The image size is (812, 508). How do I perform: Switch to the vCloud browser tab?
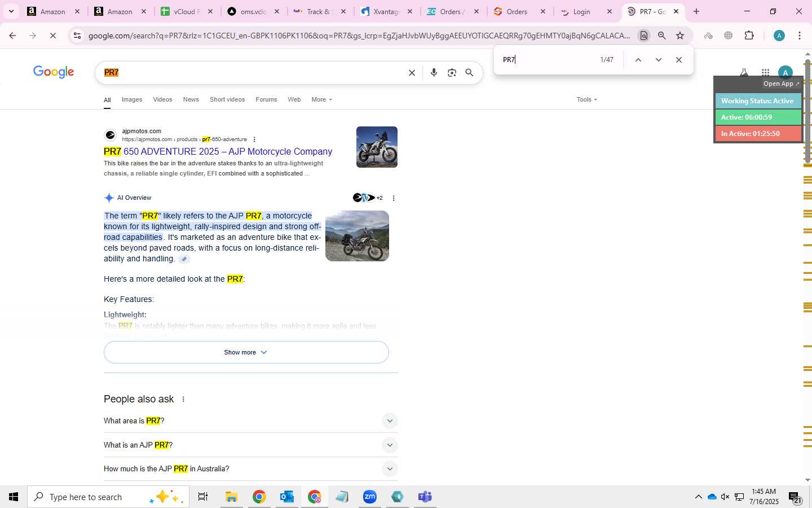(186, 11)
